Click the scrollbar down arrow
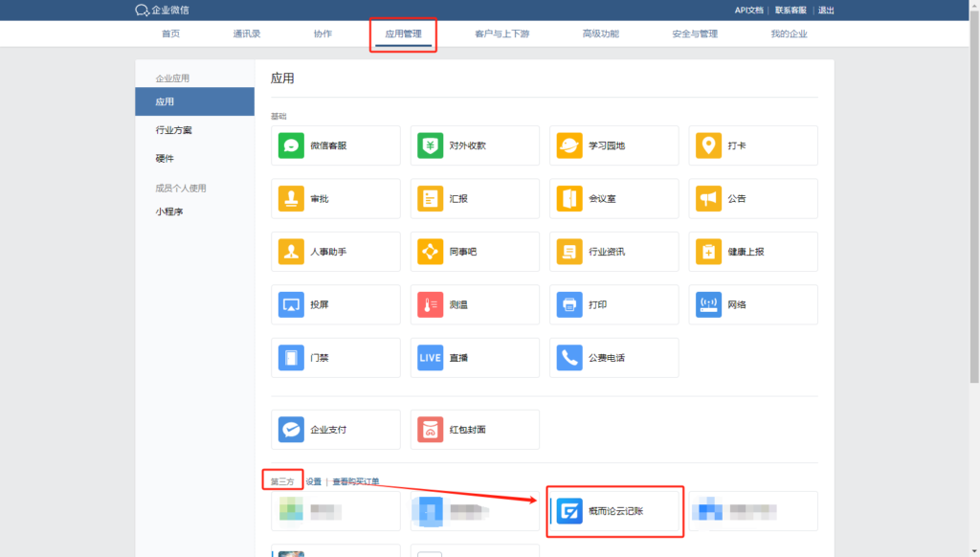The image size is (980, 557). click(x=974, y=551)
